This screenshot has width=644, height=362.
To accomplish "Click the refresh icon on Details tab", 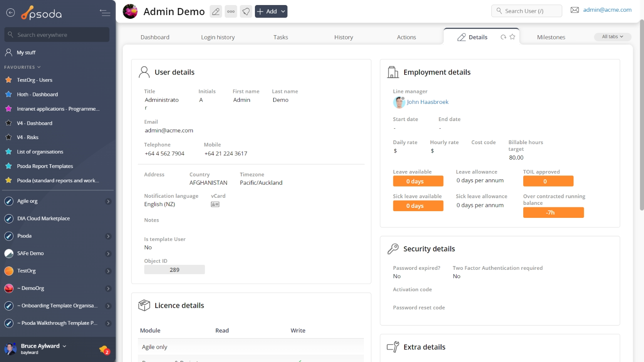I will 503,37.
